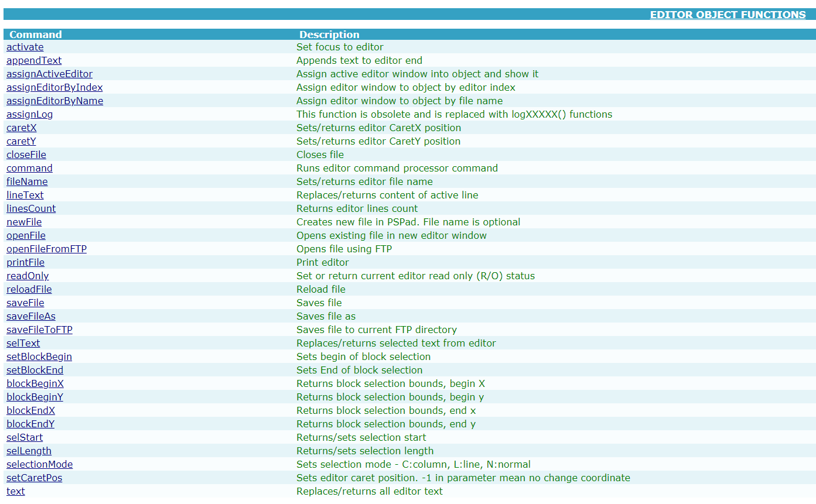Open the EDITOR OBJECT FUNCTIONS header link
This screenshot has width=816, height=504.
[728, 15]
